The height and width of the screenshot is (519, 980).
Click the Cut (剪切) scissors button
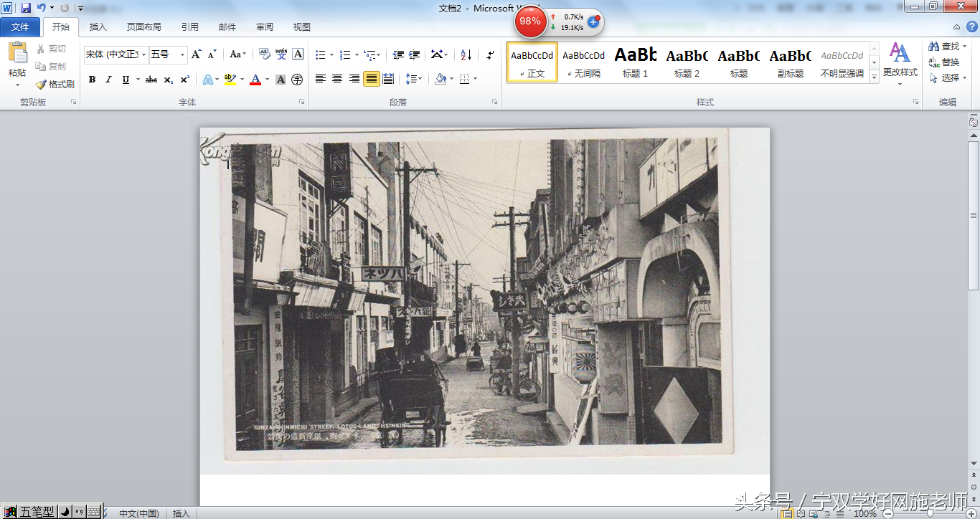click(x=52, y=49)
